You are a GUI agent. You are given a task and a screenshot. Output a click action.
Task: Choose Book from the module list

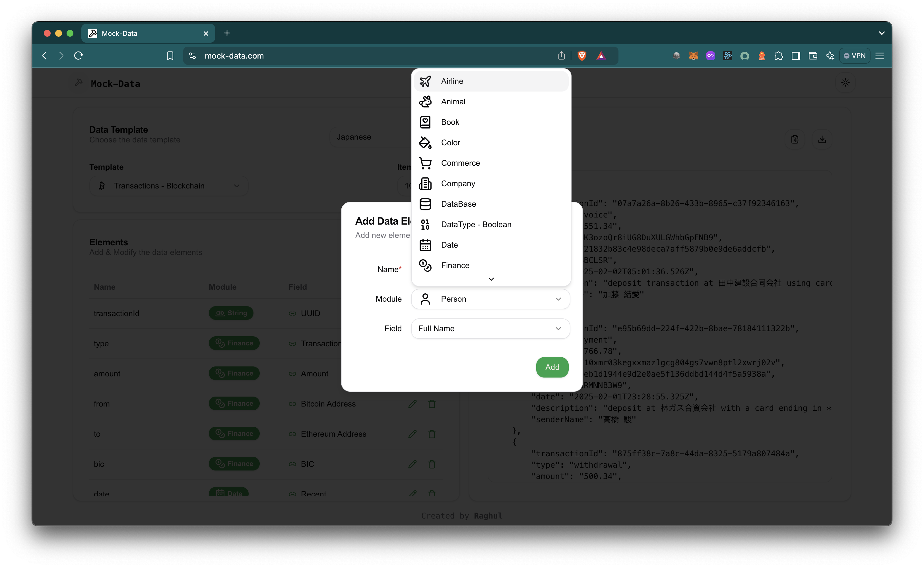(491, 122)
